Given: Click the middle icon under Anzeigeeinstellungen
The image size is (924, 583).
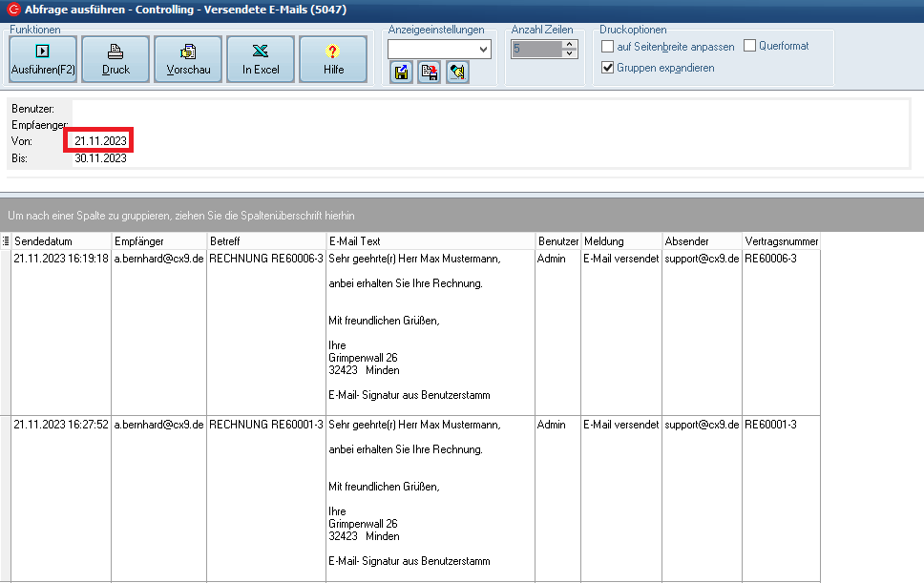Looking at the screenshot, I should 430,73.
